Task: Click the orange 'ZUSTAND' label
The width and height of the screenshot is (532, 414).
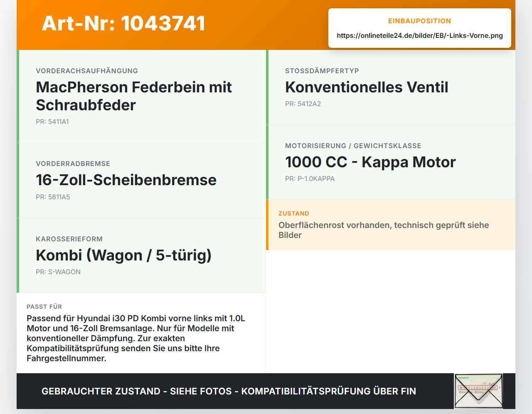Action: coord(294,213)
